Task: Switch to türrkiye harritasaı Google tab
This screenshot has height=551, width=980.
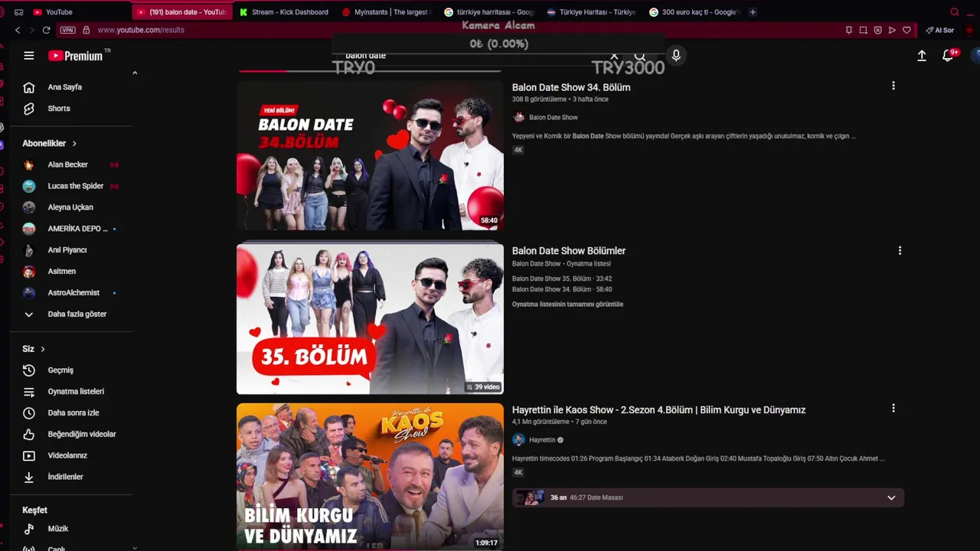Action: coord(490,11)
